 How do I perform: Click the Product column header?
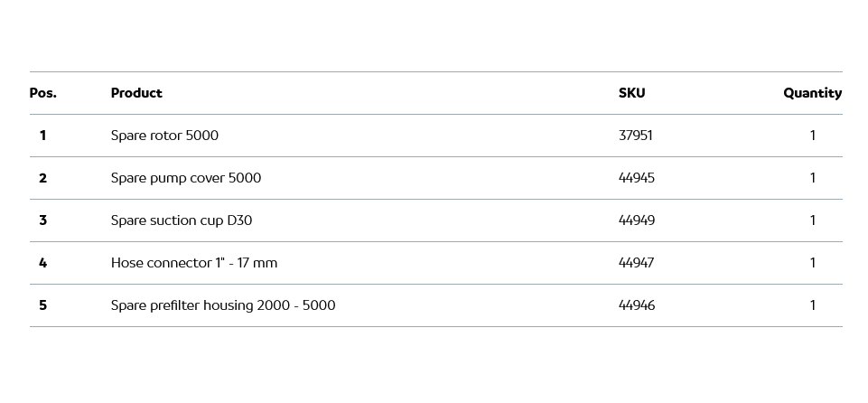click(x=136, y=93)
